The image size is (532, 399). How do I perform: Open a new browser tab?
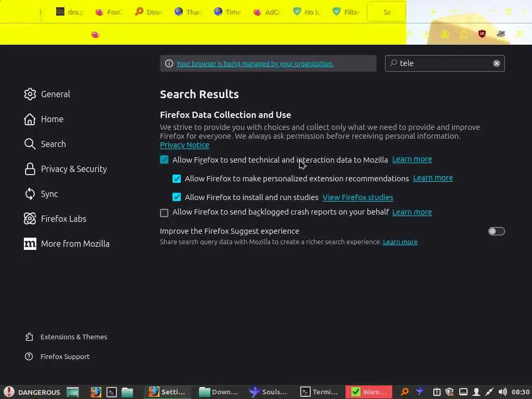433,12
